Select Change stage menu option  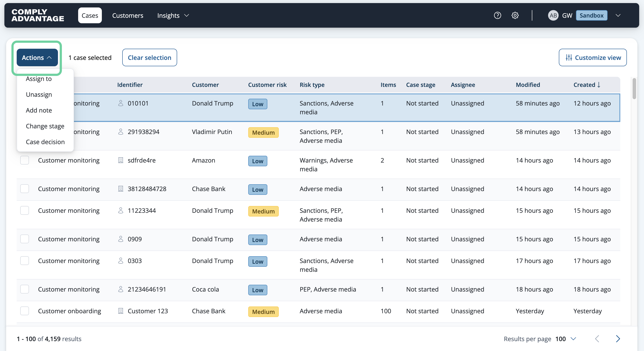pyautogui.click(x=45, y=126)
